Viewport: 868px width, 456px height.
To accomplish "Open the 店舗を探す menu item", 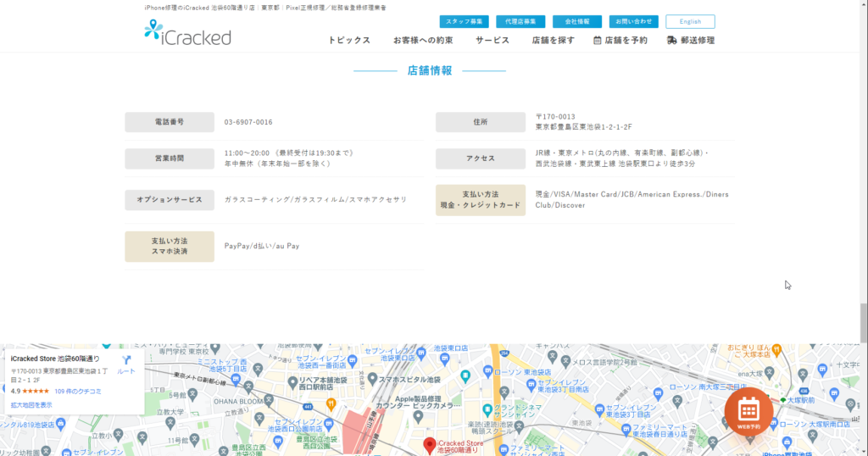I will tap(553, 41).
